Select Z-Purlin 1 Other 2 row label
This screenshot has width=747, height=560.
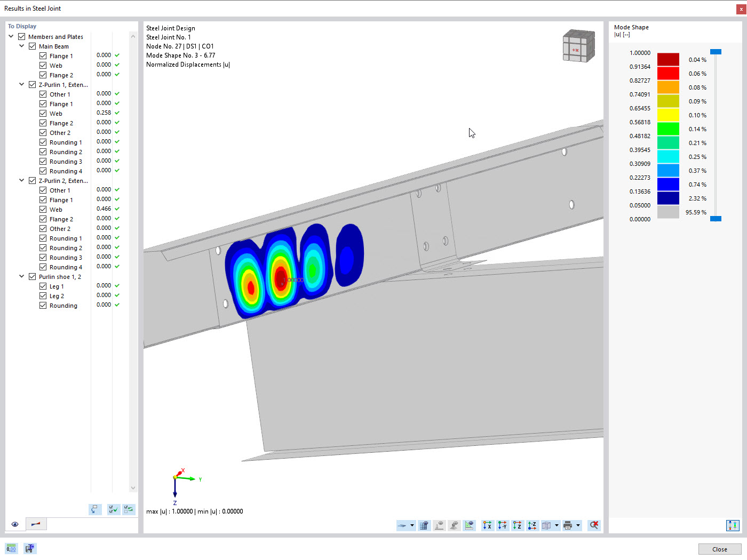point(60,133)
